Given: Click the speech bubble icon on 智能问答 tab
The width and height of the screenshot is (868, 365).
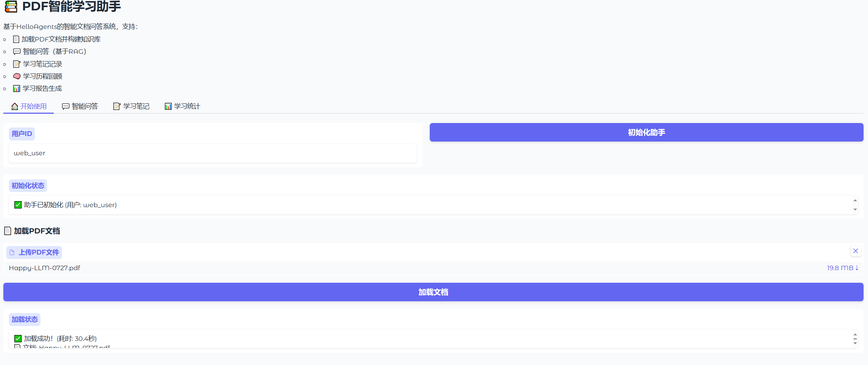Looking at the screenshot, I should [66, 106].
